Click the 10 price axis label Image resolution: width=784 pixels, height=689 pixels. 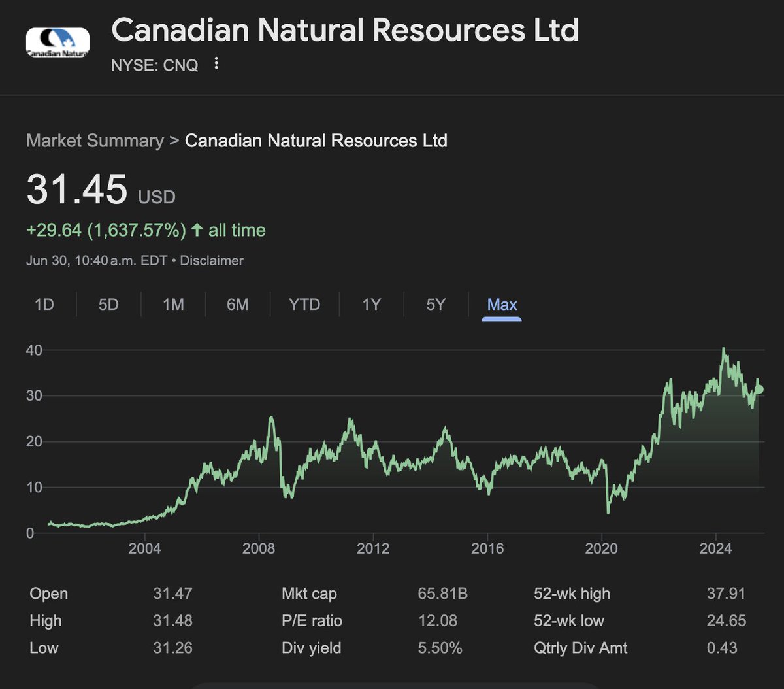[x=35, y=488]
